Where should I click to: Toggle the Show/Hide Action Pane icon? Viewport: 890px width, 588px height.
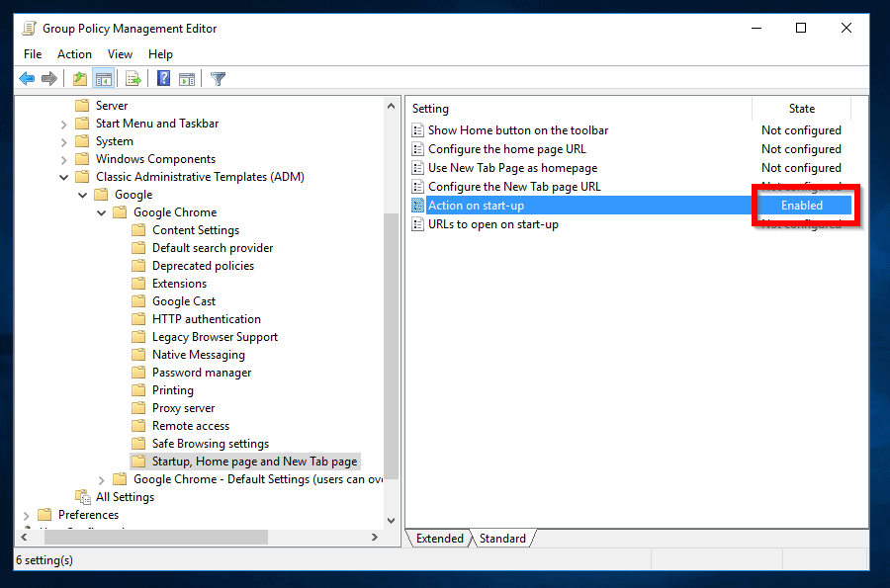tap(186, 79)
